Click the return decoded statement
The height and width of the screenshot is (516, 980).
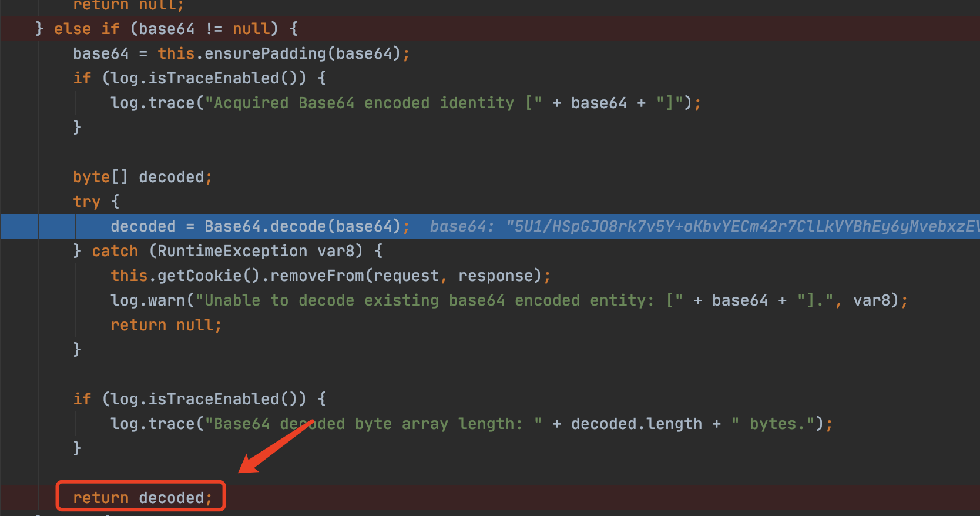click(142, 498)
